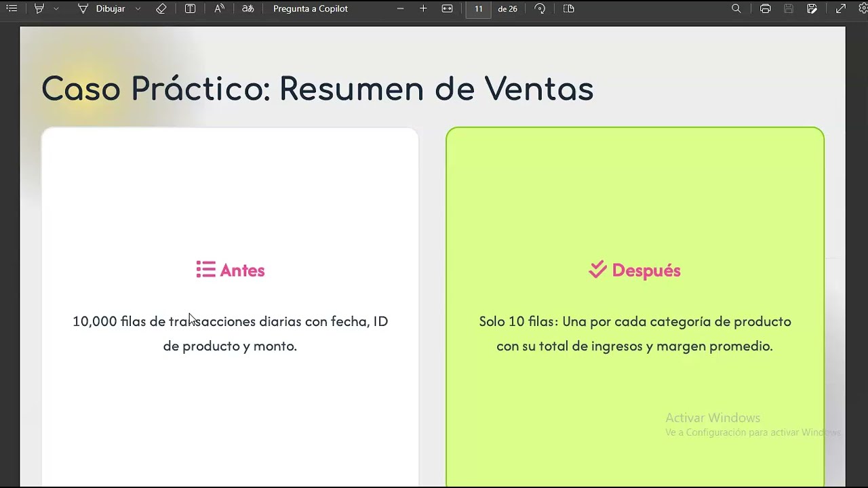
Task: Click the '10,000 filas de transacciones' paragraph
Action: [x=230, y=333]
